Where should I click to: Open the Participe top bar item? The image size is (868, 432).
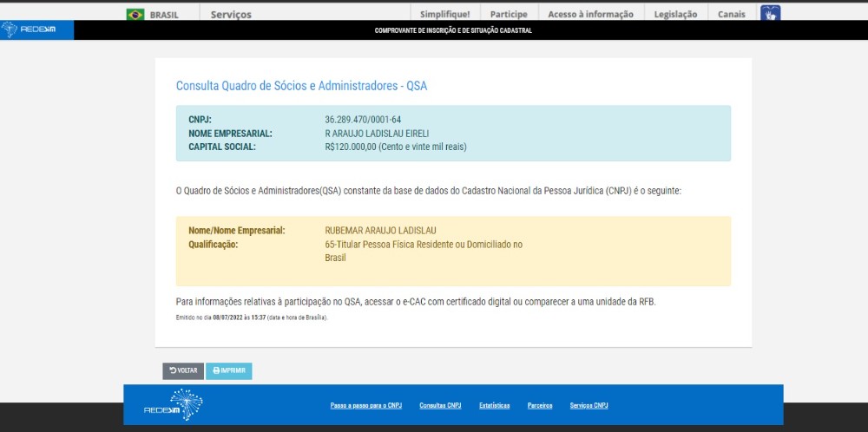tap(509, 14)
